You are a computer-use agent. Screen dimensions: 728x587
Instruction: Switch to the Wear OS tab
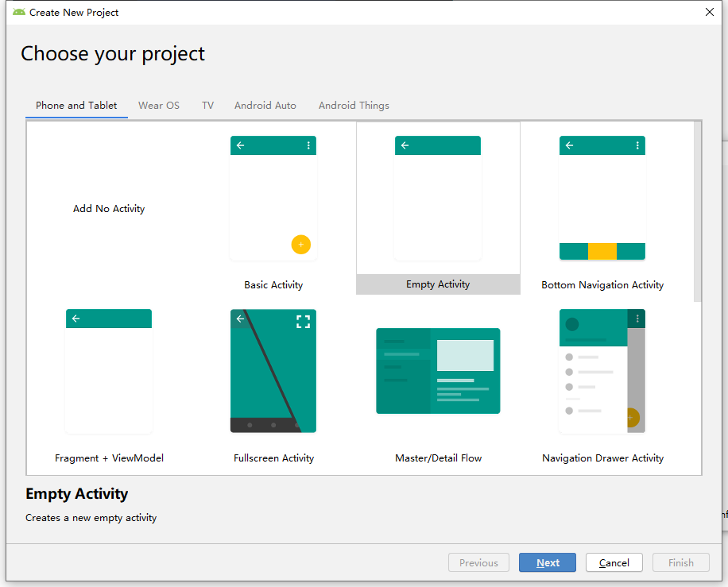tap(159, 106)
